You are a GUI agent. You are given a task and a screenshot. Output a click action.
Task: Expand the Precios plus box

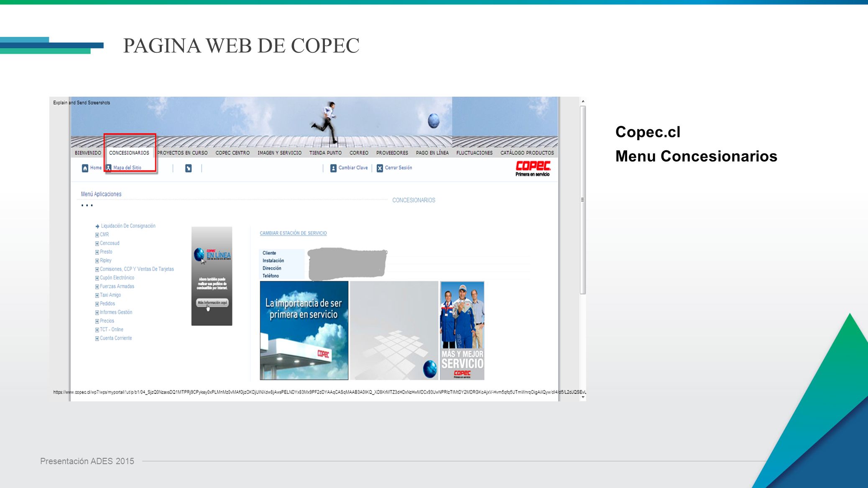pos(97,321)
